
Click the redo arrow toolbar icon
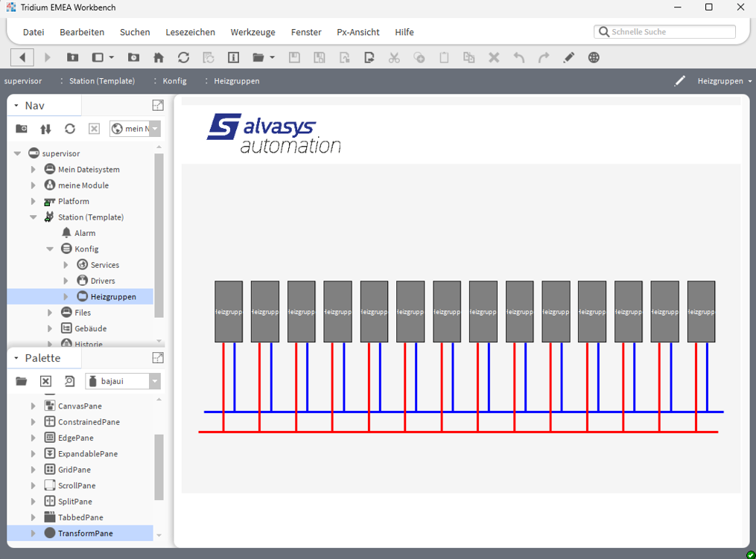(x=544, y=57)
